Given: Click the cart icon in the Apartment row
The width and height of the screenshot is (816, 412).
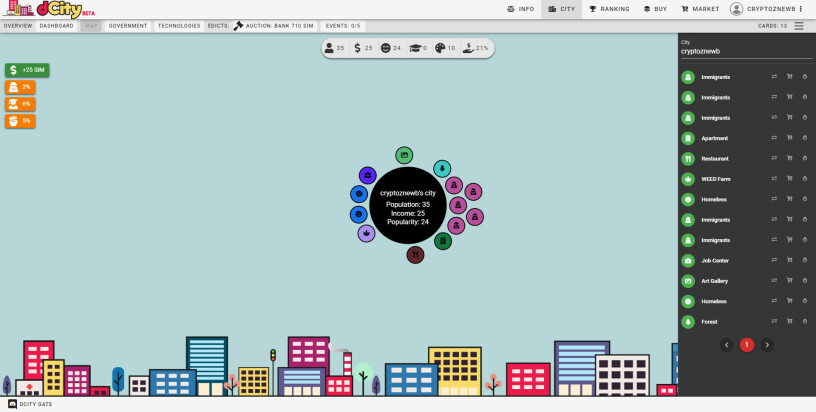Looking at the screenshot, I should coord(789,138).
